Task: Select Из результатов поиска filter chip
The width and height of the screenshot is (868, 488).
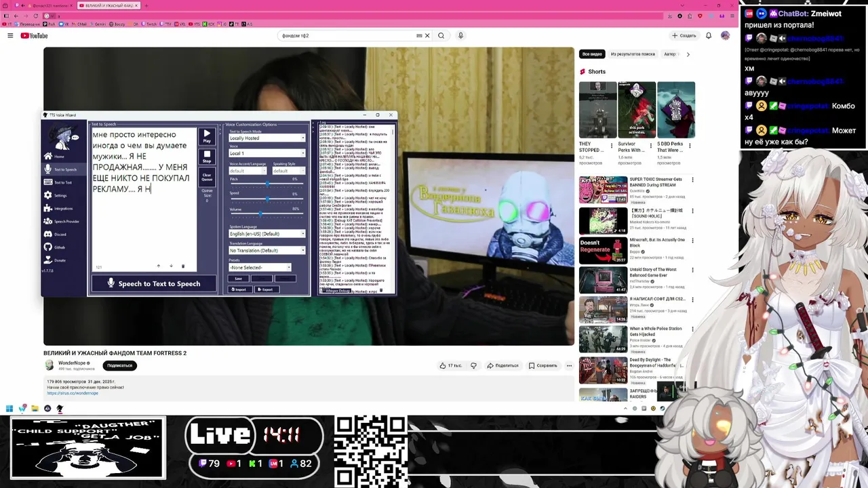Action: (x=633, y=54)
